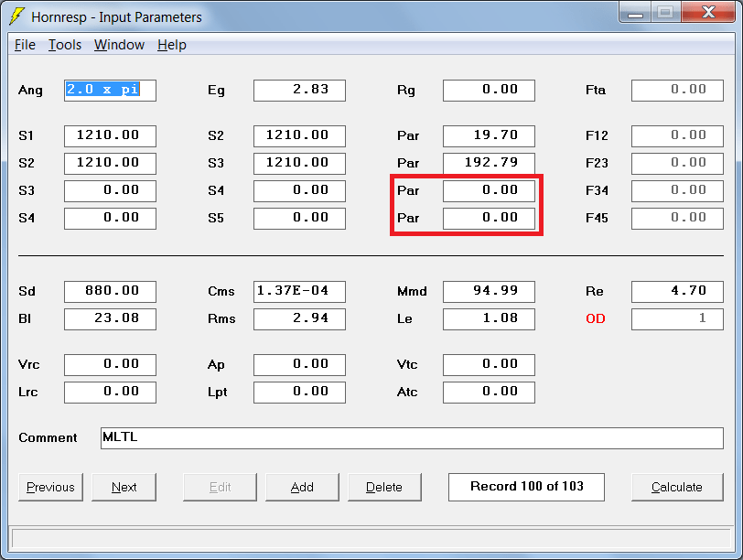The image size is (743, 560).
Task: Click the Delete record button
Action: click(x=384, y=487)
